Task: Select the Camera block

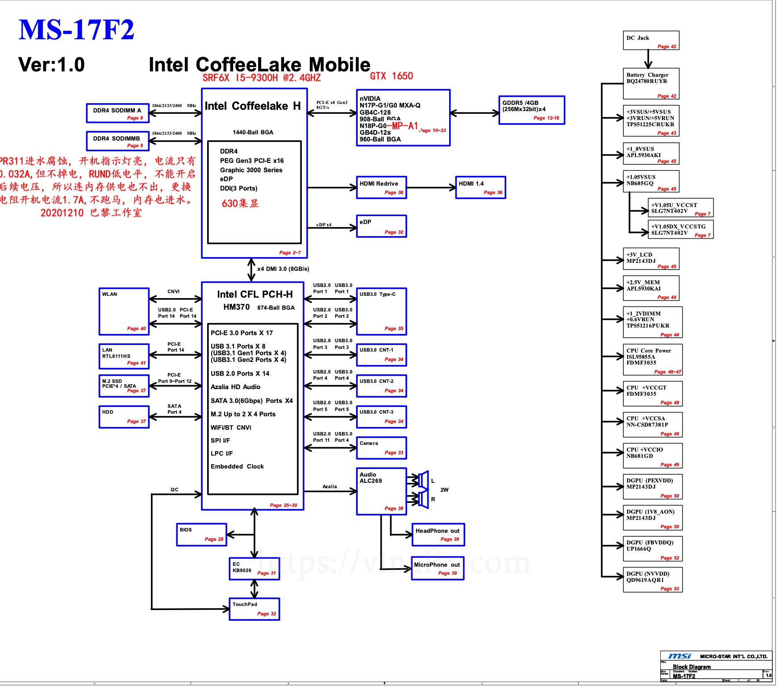Action: click(382, 448)
